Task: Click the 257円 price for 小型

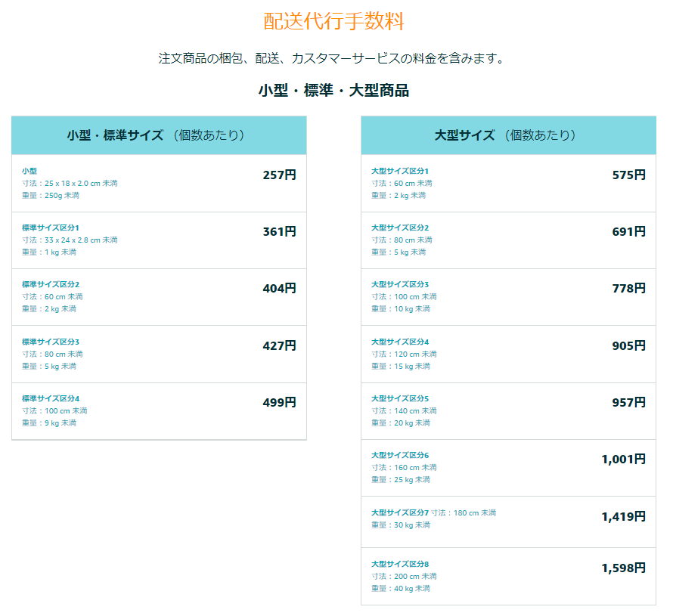Action: [279, 175]
